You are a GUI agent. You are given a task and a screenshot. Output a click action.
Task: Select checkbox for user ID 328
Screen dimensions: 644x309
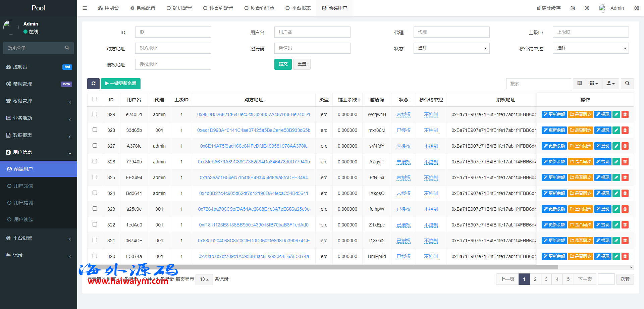[95, 130]
